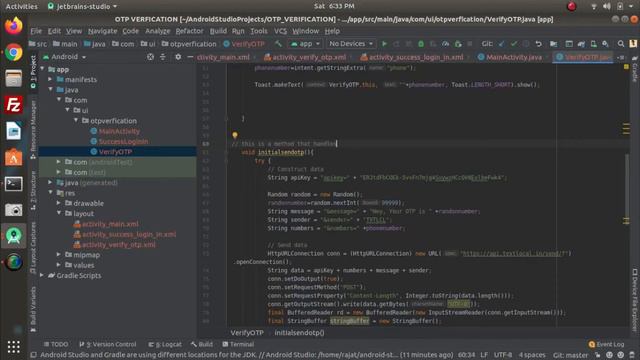The width and height of the screenshot is (640, 360).
Task: Sync project with Gradle files elephant icon
Action: (x=581, y=44)
